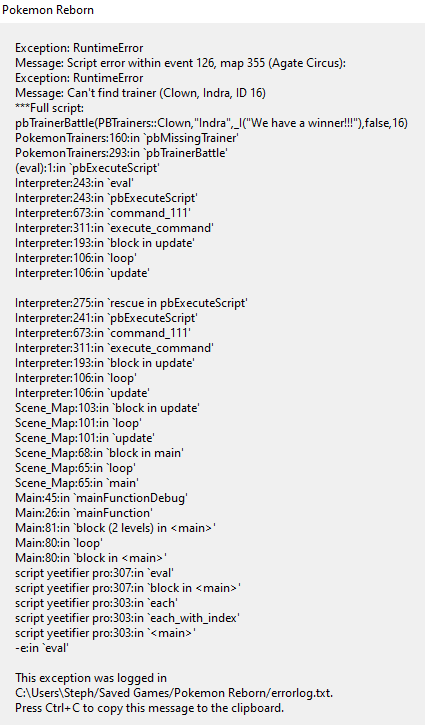Click the Pokemon Reborn window title
Viewport: 425px width, 725px height.
(x=48, y=10)
